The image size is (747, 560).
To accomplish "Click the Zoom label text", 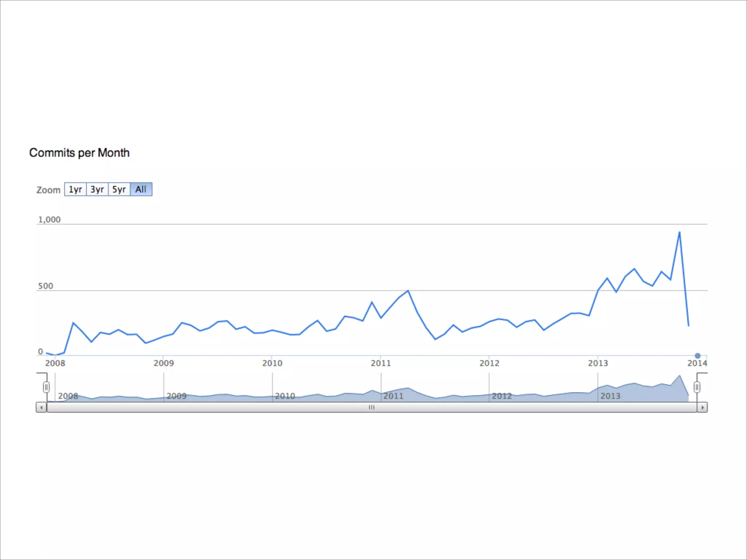I will [x=48, y=190].
